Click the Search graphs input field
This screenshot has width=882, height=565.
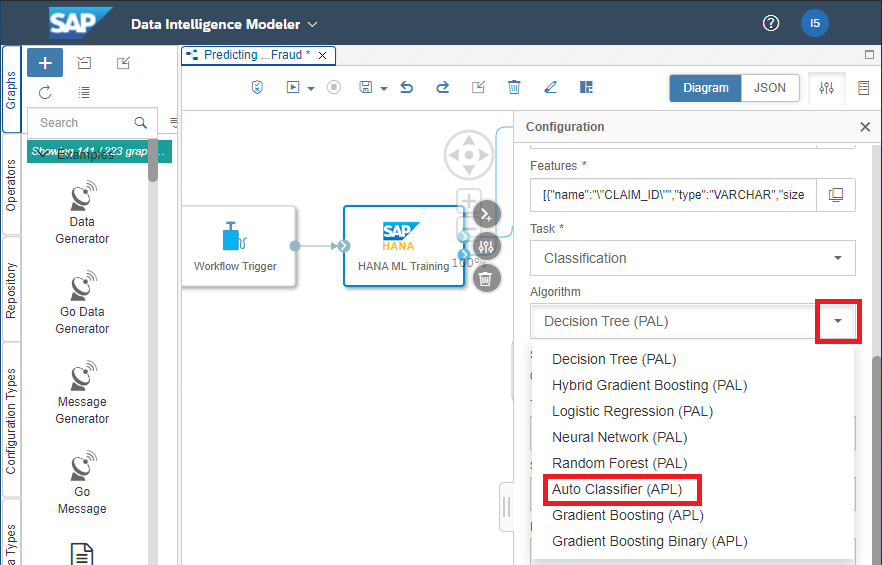(80, 123)
